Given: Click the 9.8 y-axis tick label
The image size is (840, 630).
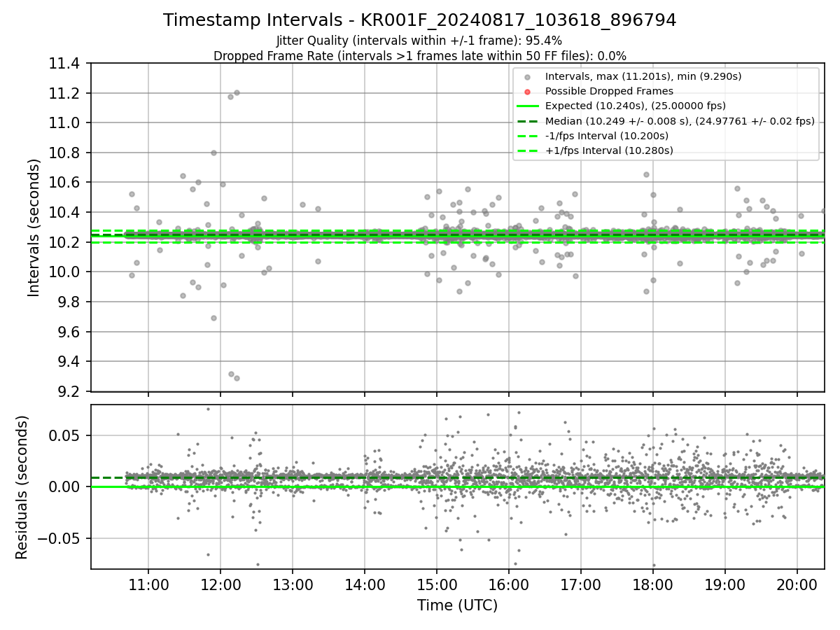Looking at the screenshot, I should [x=70, y=302].
